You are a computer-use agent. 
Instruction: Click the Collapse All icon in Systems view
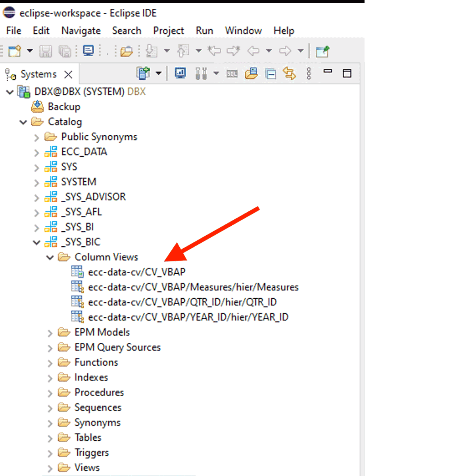pyautogui.click(x=271, y=74)
